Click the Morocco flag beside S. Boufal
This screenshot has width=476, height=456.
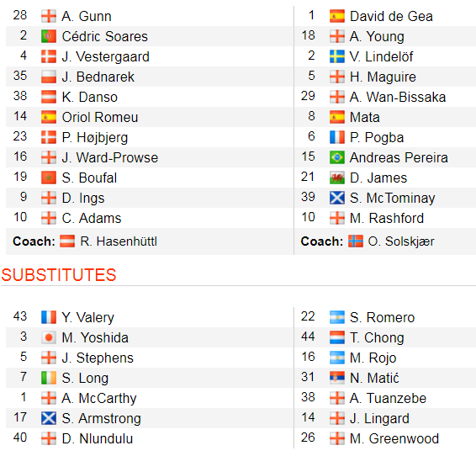pyautogui.click(x=49, y=178)
